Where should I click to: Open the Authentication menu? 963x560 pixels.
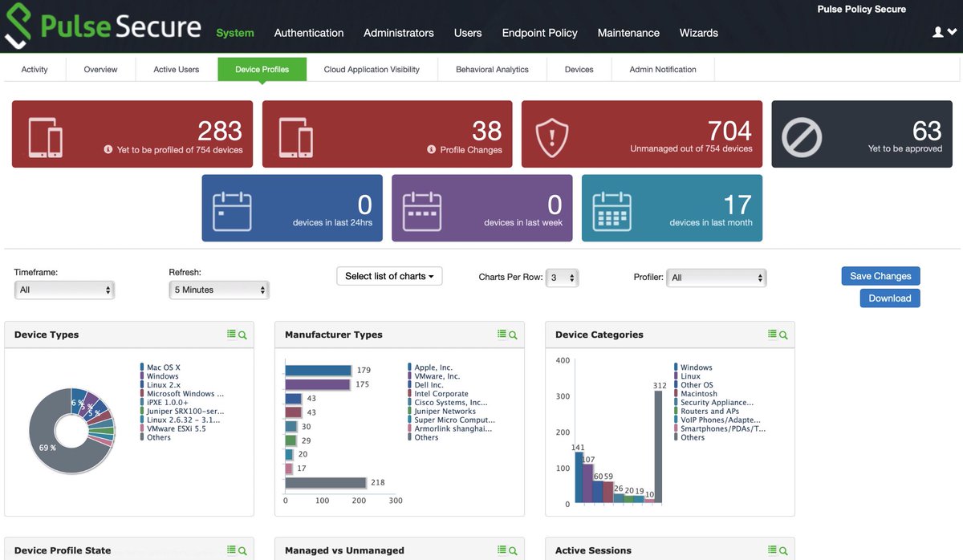click(309, 33)
